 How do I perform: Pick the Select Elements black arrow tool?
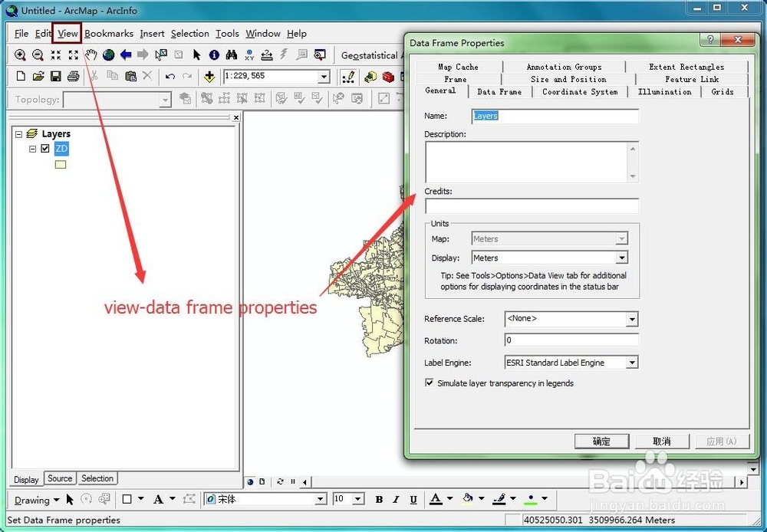[196, 54]
